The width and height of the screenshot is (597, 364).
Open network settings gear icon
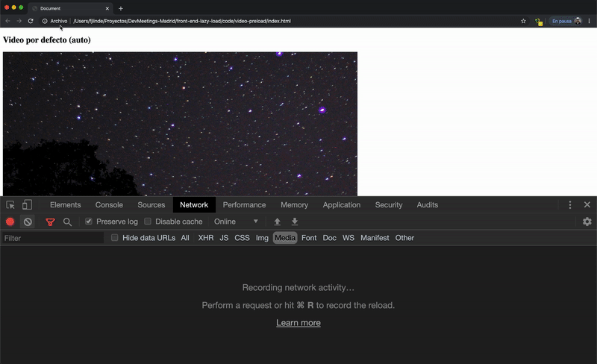(587, 222)
